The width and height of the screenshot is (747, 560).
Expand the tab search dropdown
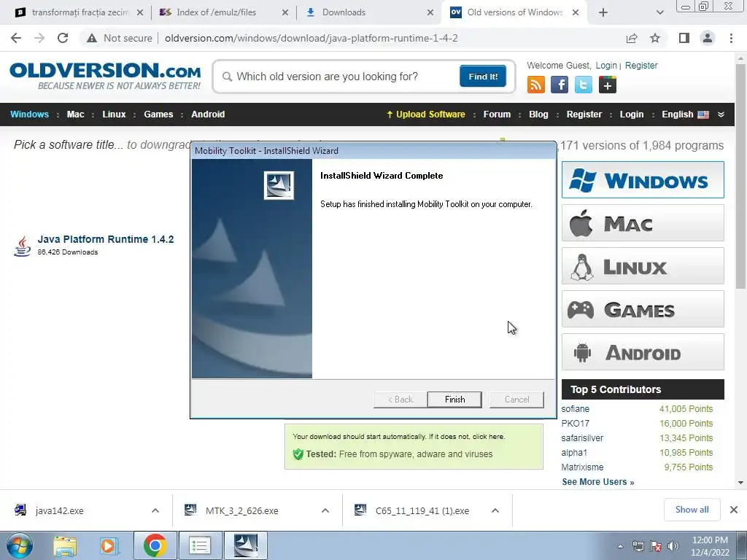659,12
